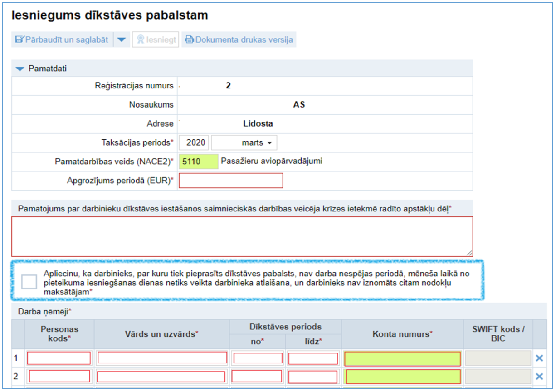Click the NACE2 code field 5110

198,162
